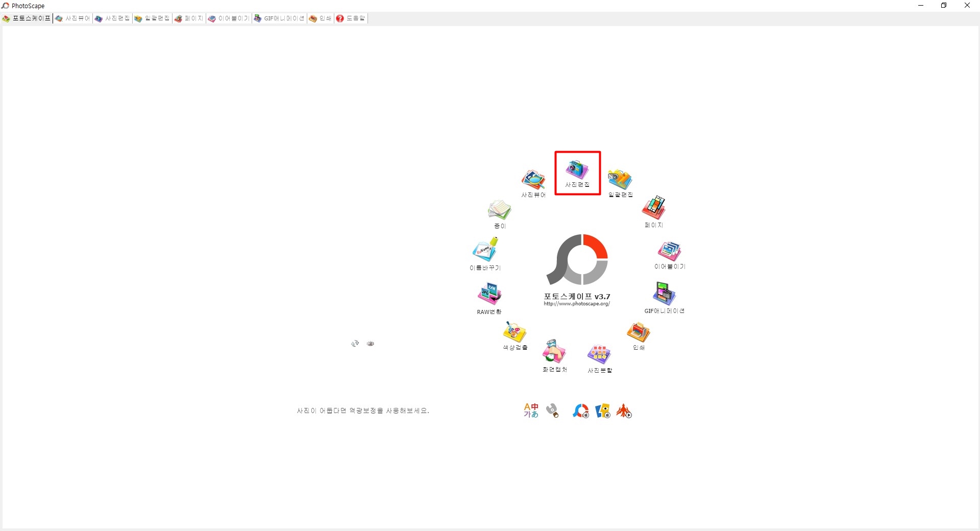Open the http://www.photoscape.org/ link

click(x=577, y=304)
